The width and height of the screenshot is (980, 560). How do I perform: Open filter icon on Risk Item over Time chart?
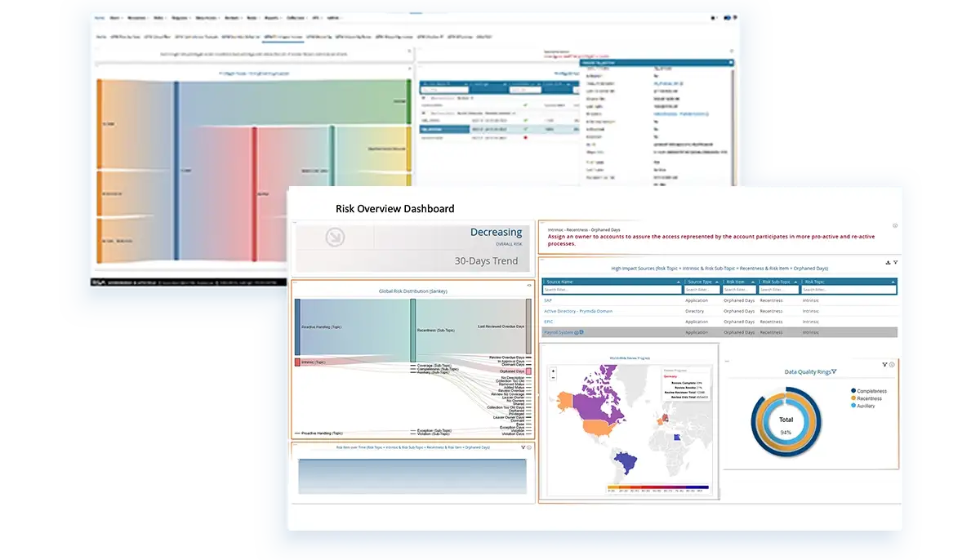pyautogui.click(x=522, y=447)
